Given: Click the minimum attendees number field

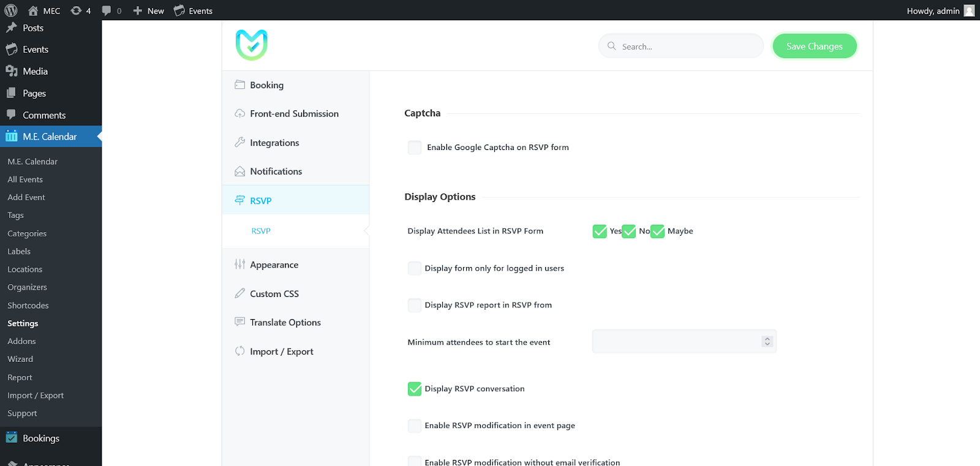Looking at the screenshot, I should coord(684,342).
